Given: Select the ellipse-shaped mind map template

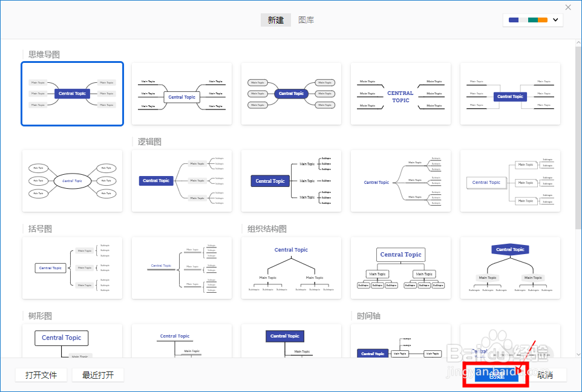Looking at the screenshot, I should pos(73,181).
